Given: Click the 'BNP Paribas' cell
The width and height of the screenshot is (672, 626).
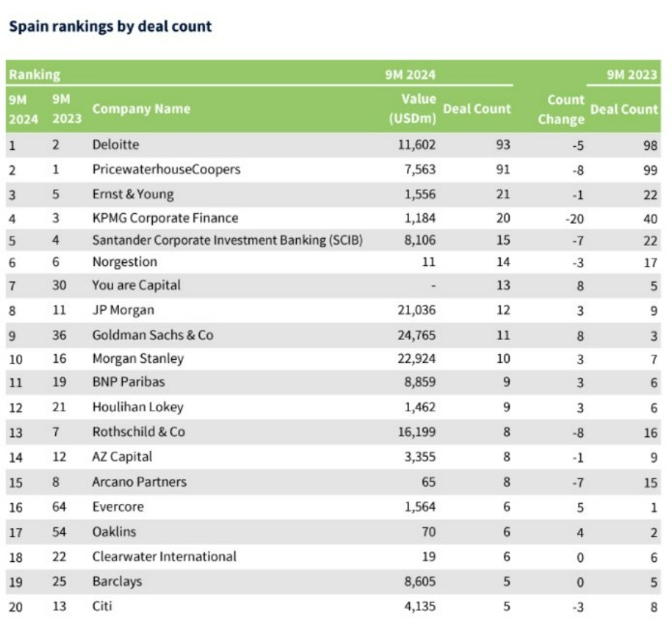Looking at the screenshot, I should coord(129,382).
